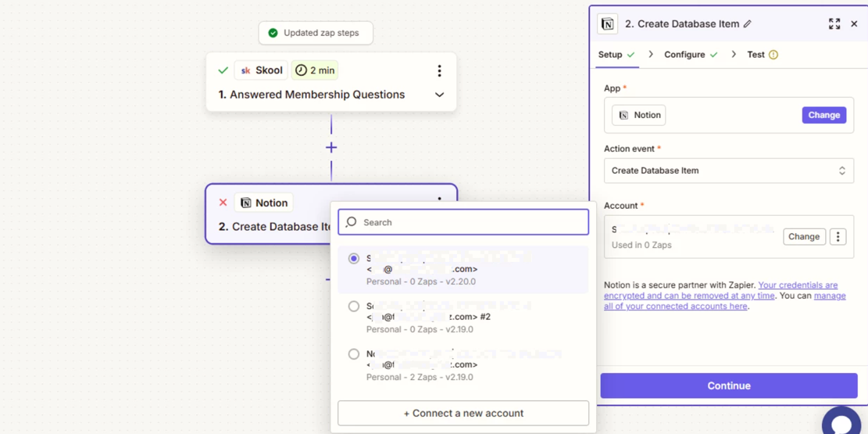This screenshot has width=868, height=434.
Task: Expand the step panel to full screen
Action: click(834, 23)
